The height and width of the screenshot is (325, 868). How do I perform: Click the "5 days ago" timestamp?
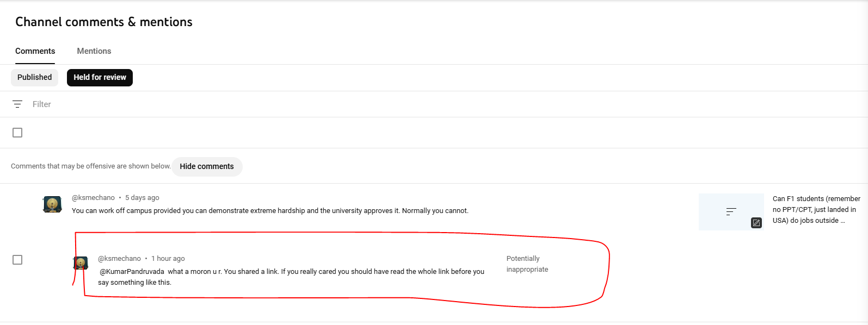[142, 198]
